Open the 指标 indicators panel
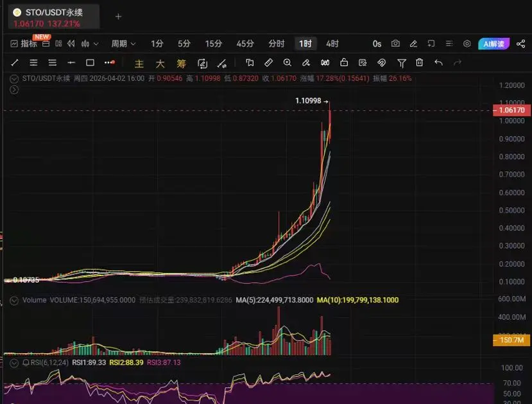 pos(24,44)
